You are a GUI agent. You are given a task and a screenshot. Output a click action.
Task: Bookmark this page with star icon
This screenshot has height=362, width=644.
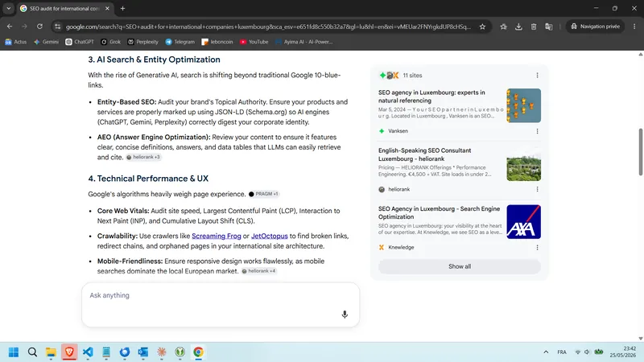coord(482,27)
